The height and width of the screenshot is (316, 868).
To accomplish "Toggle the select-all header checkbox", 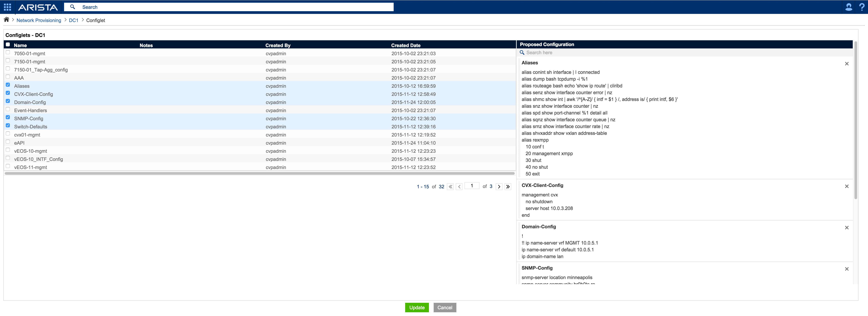I will 8,44.
